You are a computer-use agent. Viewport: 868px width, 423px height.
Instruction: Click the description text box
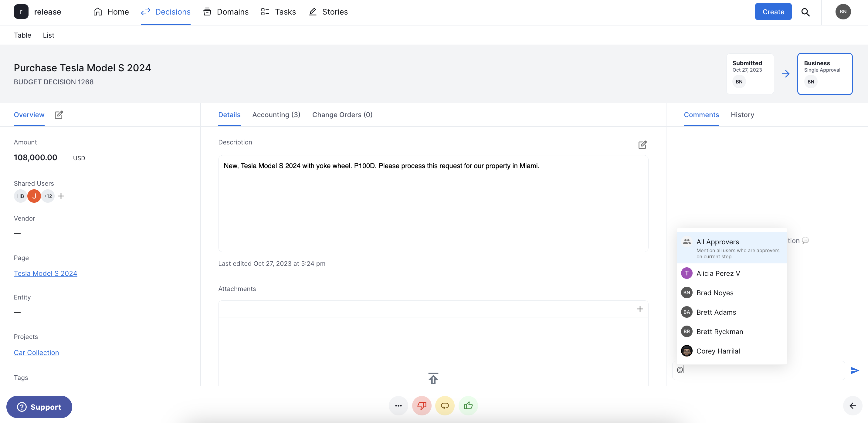[x=433, y=203]
